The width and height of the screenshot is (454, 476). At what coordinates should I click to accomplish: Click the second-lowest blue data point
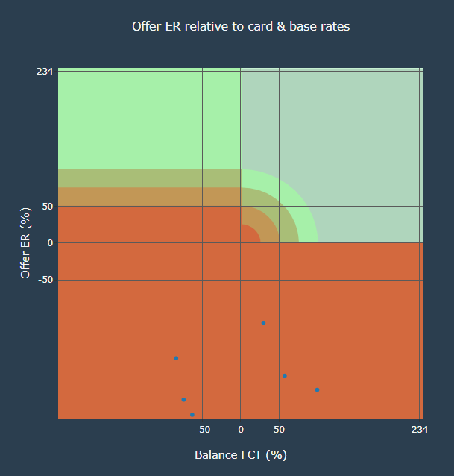coord(183,400)
